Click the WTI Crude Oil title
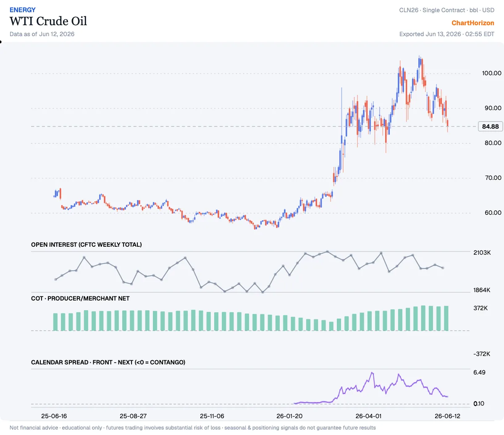The width and height of the screenshot is (504, 435). 48,21
